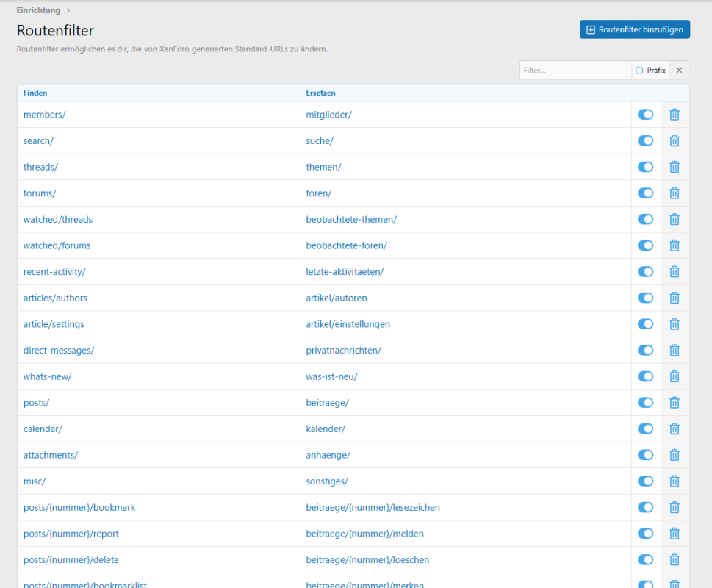The image size is (712, 588).
Task: Click the themen/ replacement text
Action: tap(323, 167)
